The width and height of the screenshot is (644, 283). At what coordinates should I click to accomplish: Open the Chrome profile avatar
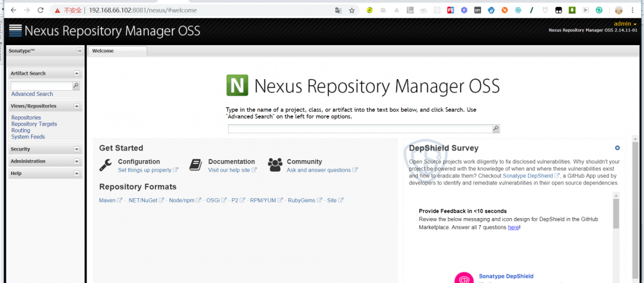coord(619,10)
